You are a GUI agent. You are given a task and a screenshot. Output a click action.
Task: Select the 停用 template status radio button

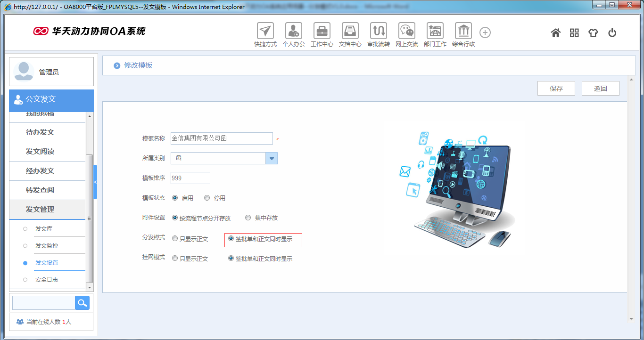coord(206,198)
